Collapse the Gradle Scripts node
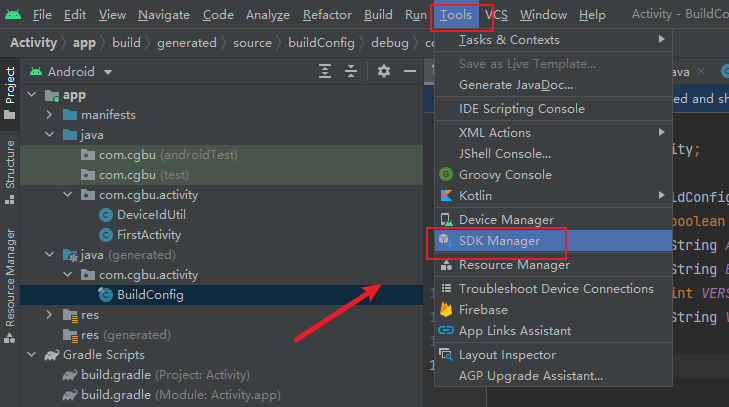 (x=32, y=355)
